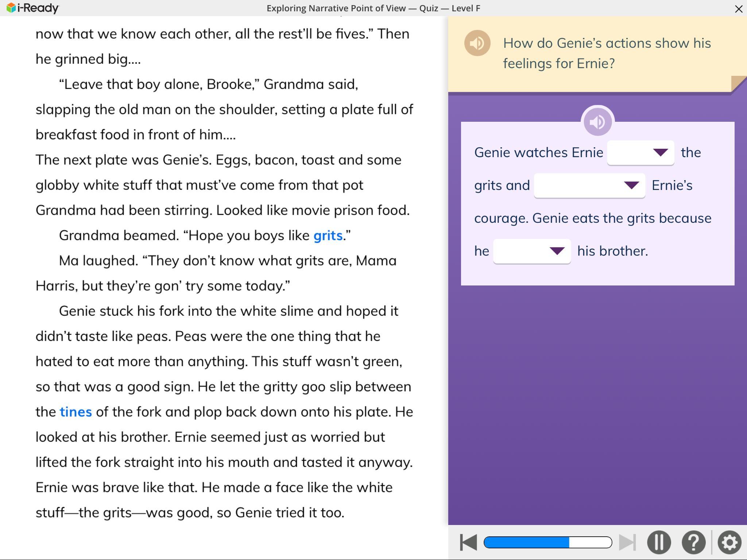Screen dimensions: 747x560
Task: Open the help question mark
Action: [693, 542]
